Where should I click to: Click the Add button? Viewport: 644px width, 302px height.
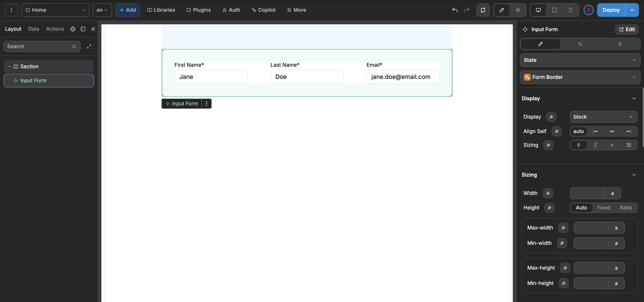pyautogui.click(x=128, y=10)
